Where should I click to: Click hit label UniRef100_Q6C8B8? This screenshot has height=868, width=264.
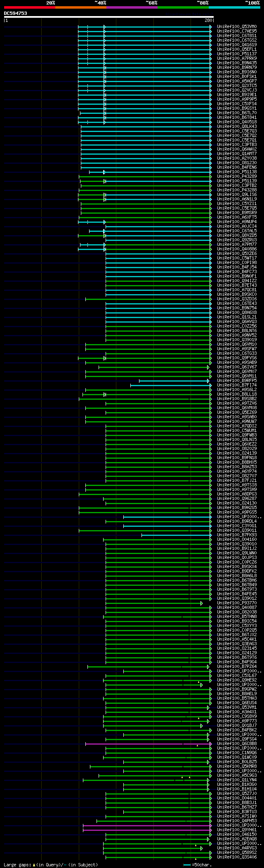(237, 743)
